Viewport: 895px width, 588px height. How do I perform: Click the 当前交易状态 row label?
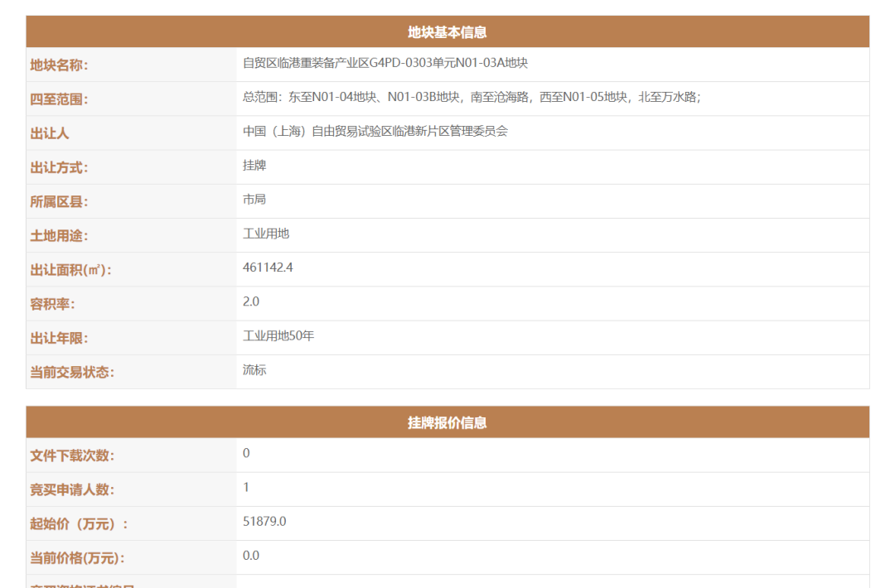point(72,373)
